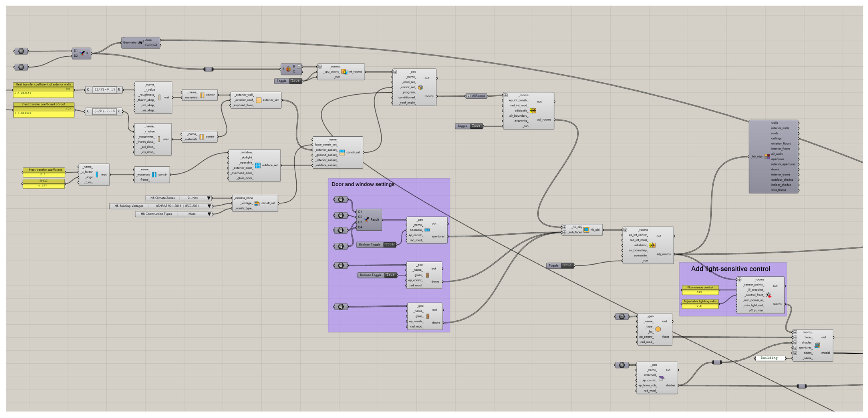This screenshot has height=418, width=868.
Task: Click the Shade component purple icon
Action: (661, 378)
